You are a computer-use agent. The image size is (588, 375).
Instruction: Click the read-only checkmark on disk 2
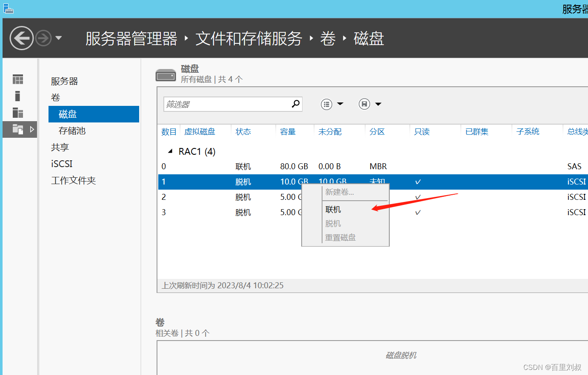pyautogui.click(x=418, y=197)
